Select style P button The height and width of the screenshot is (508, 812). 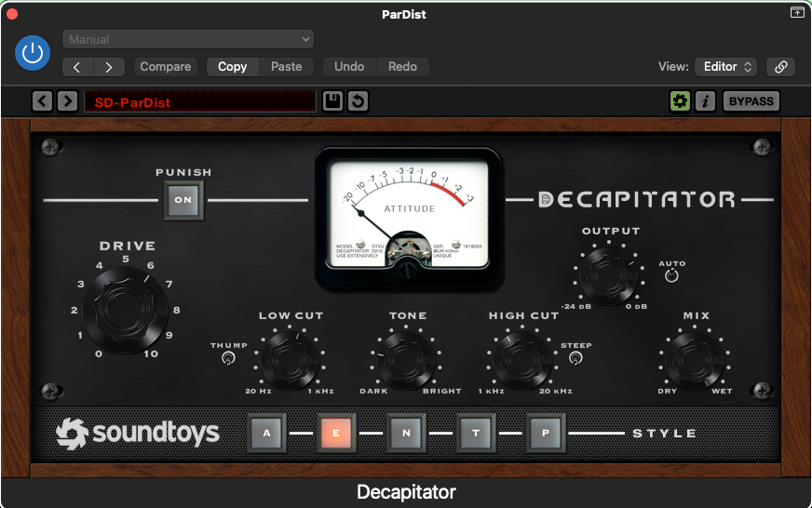click(546, 433)
